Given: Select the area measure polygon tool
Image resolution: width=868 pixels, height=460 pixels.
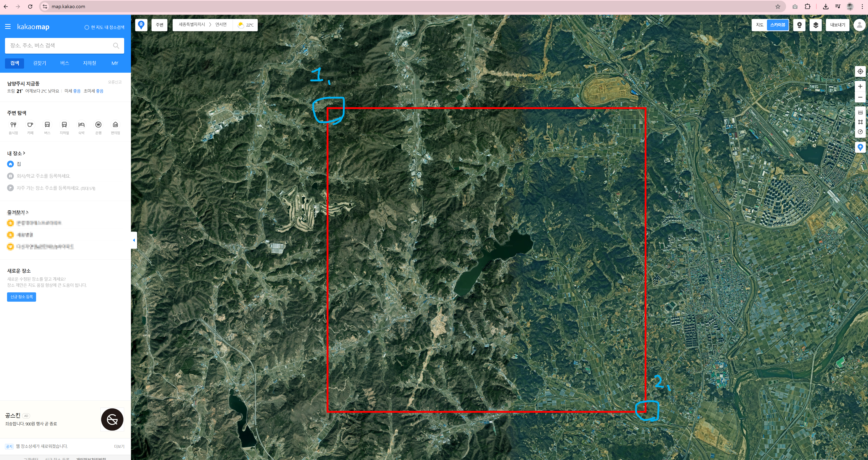Looking at the screenshot, I should pos(860,122).
